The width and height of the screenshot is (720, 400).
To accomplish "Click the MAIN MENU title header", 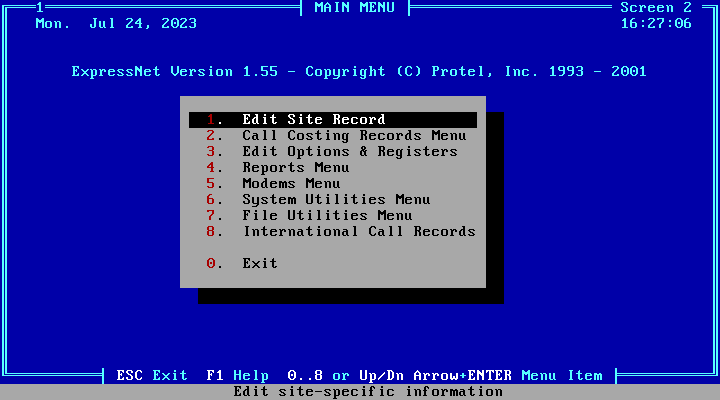I will pyautogui.click(x=354, y=8).
